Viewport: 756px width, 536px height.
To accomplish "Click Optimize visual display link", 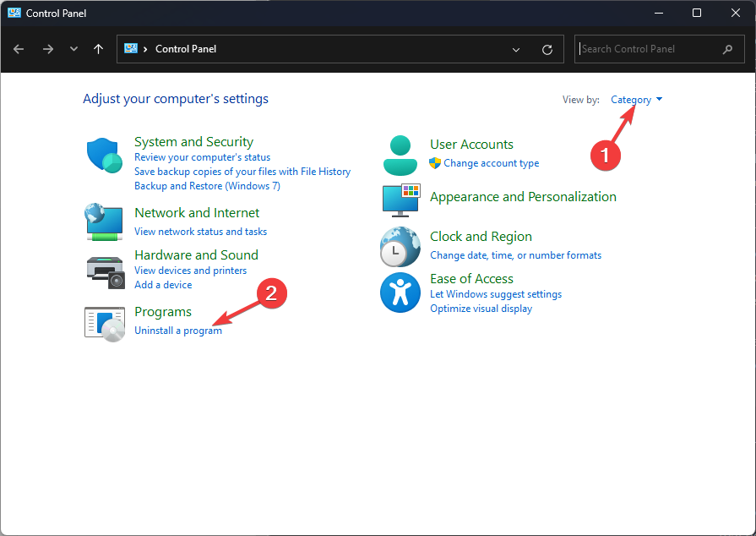I will point(481,309).
